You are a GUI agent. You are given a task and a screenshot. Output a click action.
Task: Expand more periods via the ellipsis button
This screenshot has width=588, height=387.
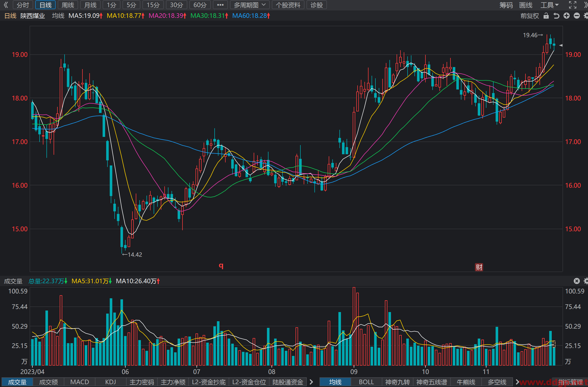[x=220, y=5]
